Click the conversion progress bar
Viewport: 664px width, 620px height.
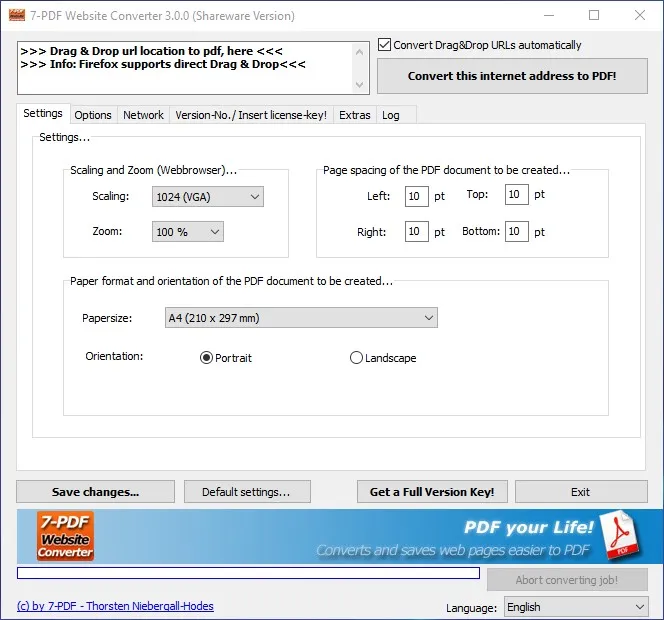pyautogui.click(x=248, y=573)
